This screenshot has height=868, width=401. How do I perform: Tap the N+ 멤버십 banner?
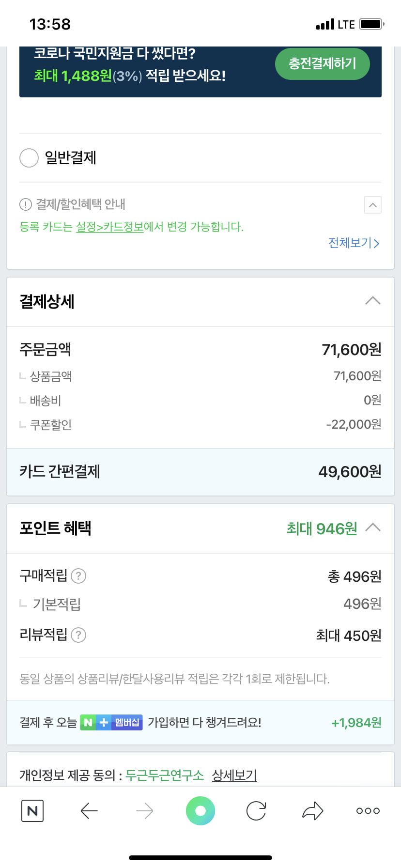click(111, 723)
